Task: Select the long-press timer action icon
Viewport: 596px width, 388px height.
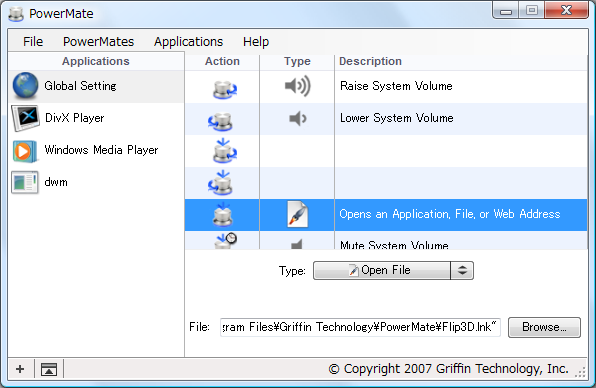Action: [x=226, y=241]
